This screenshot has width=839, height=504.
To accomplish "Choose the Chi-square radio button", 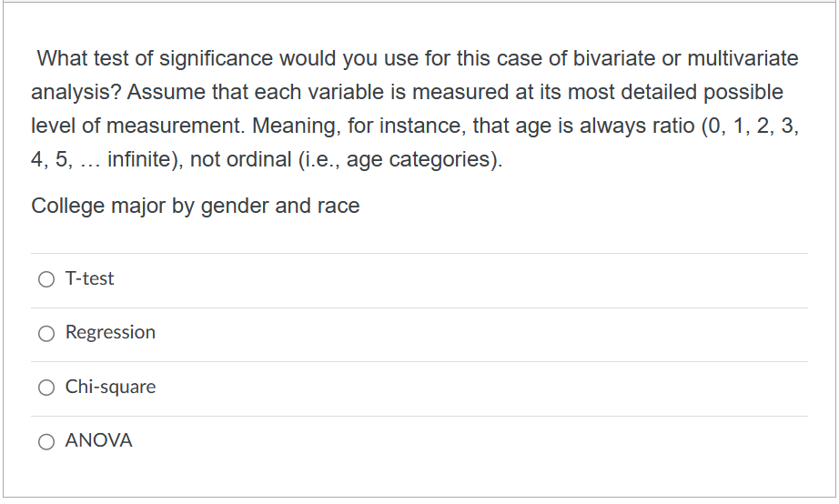I will pos(46,388).
